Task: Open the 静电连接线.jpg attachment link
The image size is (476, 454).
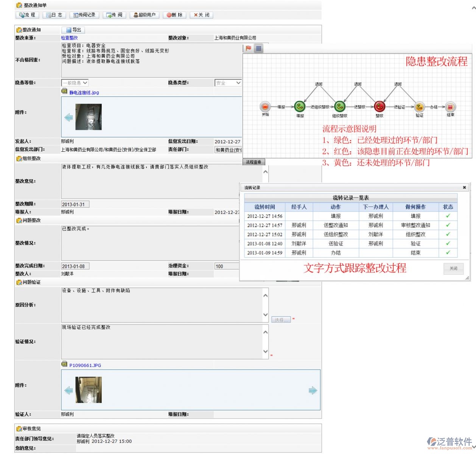Action: point(84,92)
